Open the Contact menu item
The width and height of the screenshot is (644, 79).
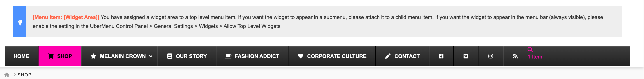402,56
